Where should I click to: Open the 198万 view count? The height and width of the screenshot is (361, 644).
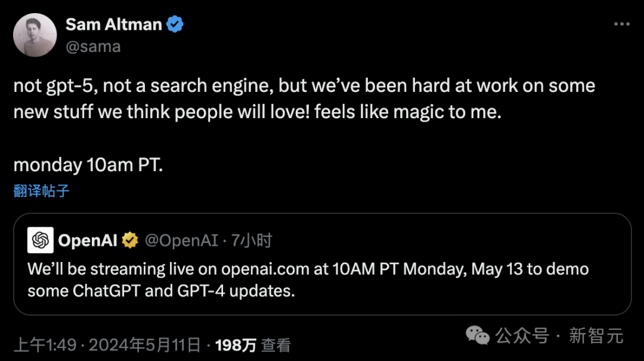[236, 344]
